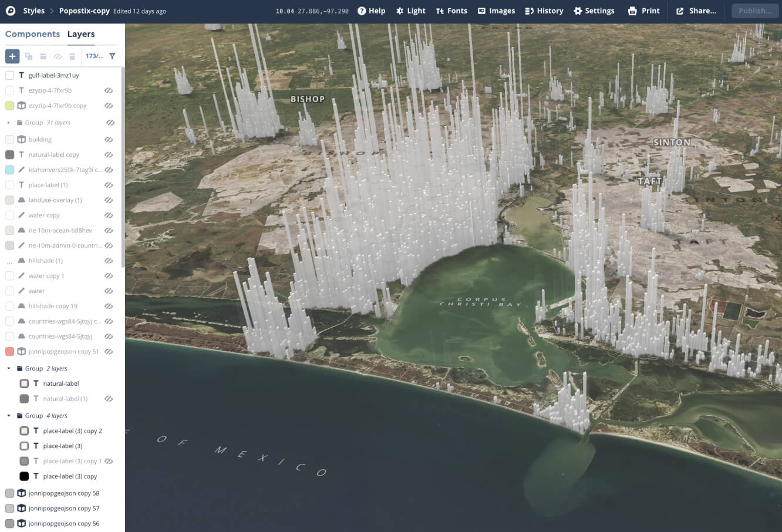Collapse the Group with 4 layers

point(9,416)
